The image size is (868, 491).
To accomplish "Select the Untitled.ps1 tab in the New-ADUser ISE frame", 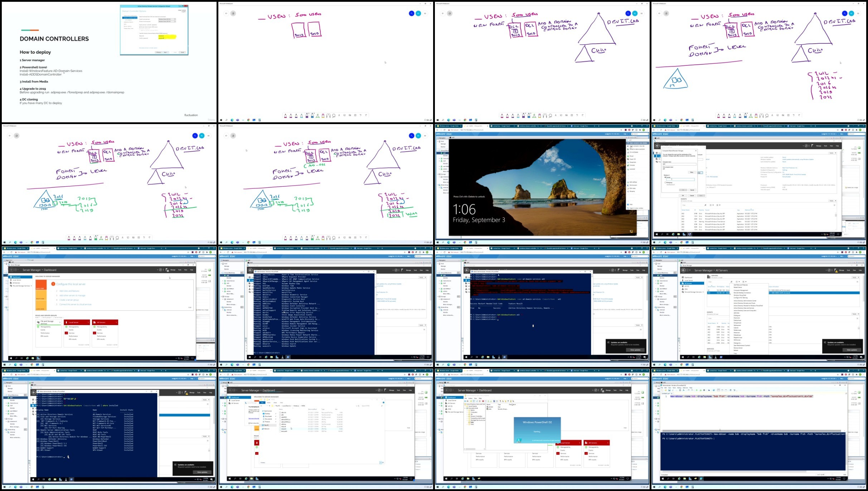I will coord(668,393).
